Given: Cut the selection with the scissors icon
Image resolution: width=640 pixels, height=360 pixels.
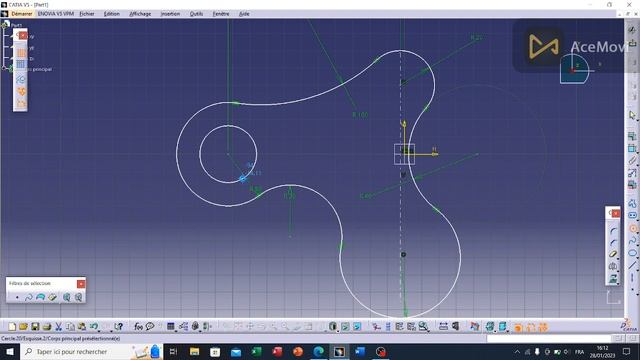Looking at the screenshot, I should pyautogui.click(x=58, y=327).
